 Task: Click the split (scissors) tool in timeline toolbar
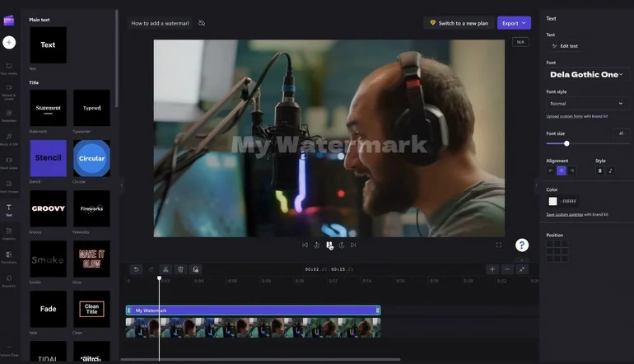(165, 269)
